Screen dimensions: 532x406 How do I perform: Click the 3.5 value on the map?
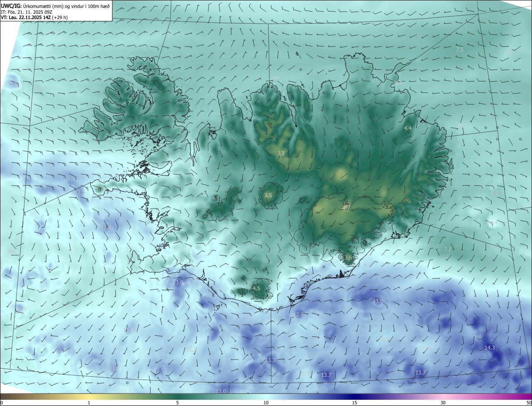coord(268,195)
